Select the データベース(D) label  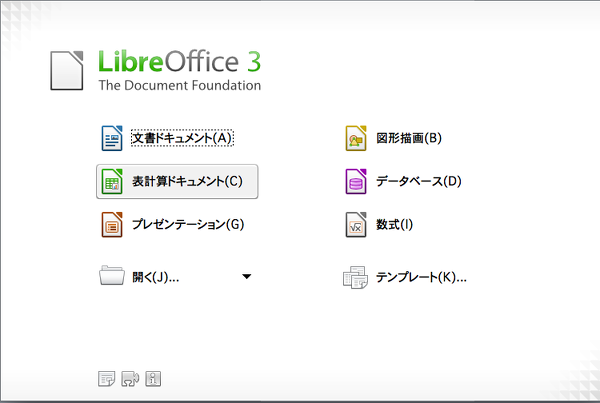419,182
